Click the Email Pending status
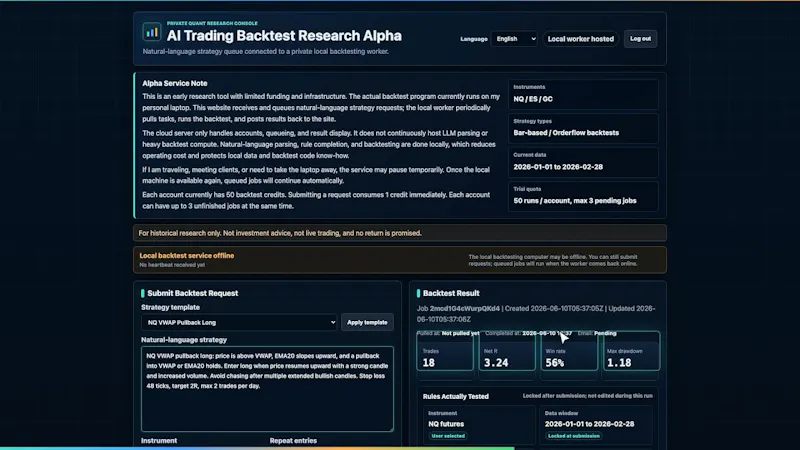 pos(597,333)
